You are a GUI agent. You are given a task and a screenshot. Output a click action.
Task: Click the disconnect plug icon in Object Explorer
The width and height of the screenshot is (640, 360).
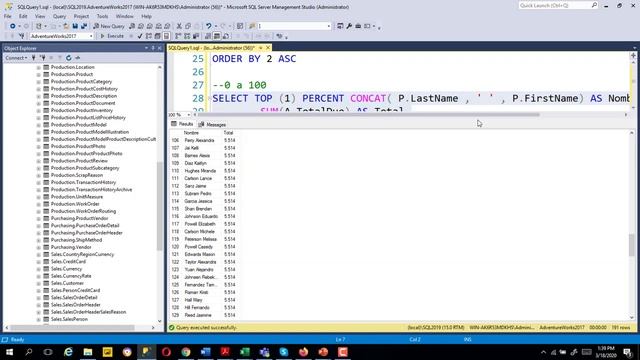click(x=42, y=58)
